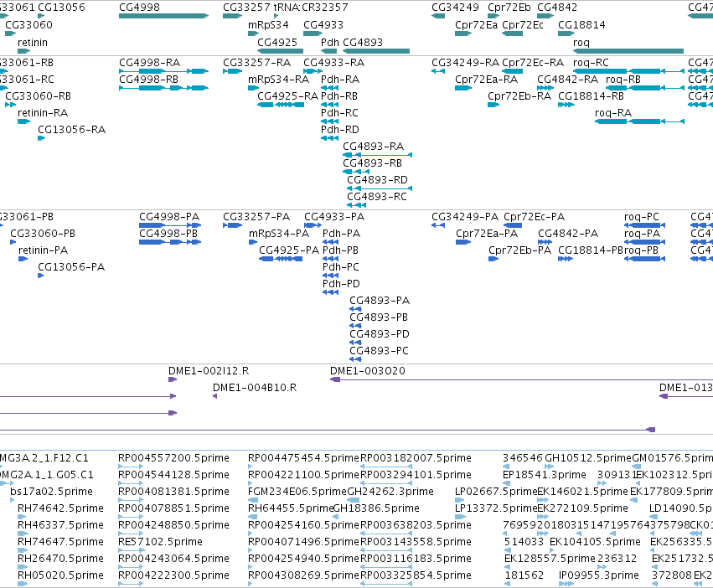Click the CG4998-PA protein label
713x588 pixels.
169,217
